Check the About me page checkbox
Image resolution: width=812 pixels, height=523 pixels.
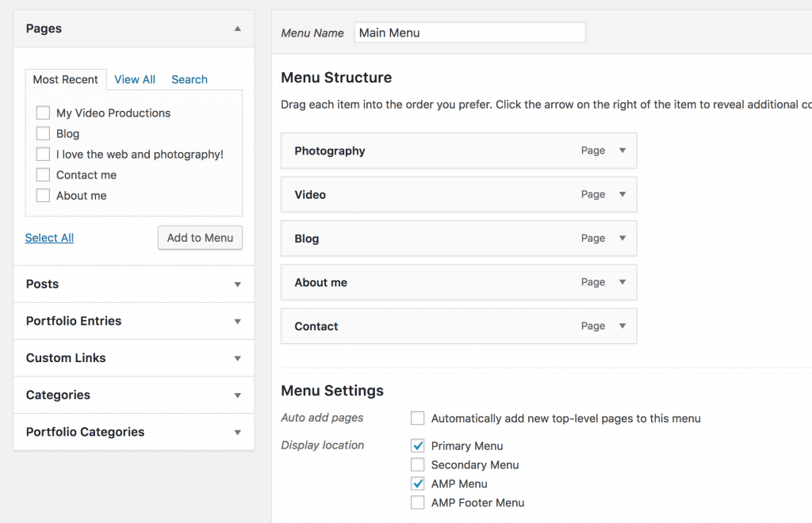tap(43, 196)
